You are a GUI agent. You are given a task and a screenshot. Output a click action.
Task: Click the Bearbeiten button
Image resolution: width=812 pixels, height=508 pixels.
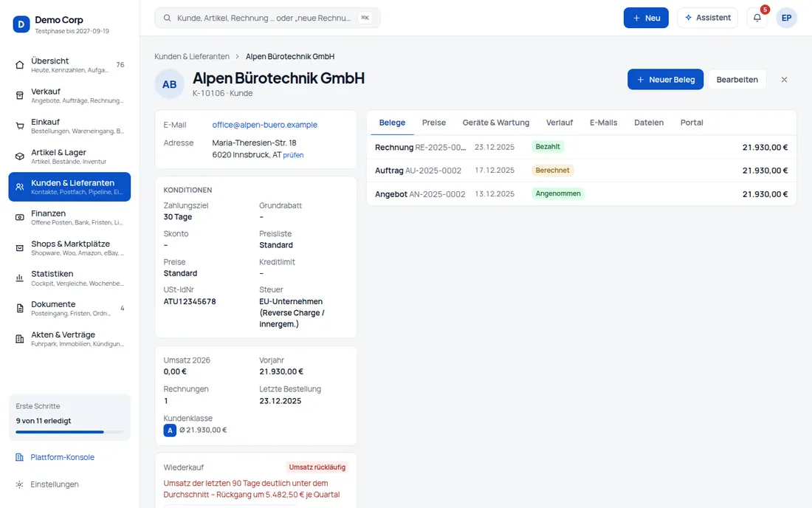point(737,79)
